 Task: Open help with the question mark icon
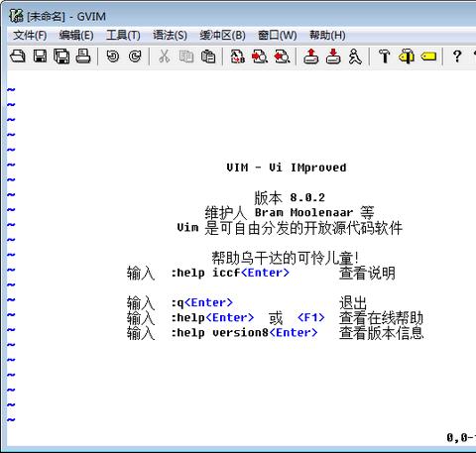pyautogui.click(x=457, y=57)
